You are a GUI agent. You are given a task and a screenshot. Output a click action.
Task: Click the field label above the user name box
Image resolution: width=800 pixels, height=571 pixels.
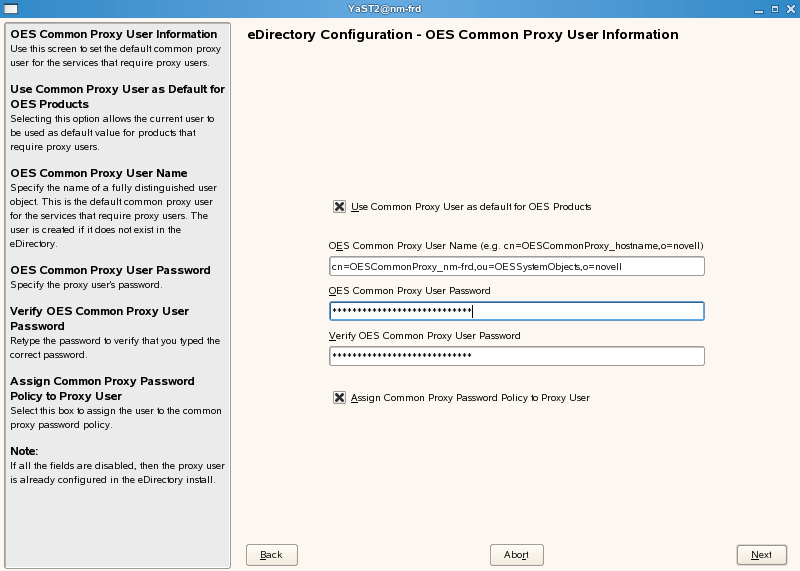(516, 246)
